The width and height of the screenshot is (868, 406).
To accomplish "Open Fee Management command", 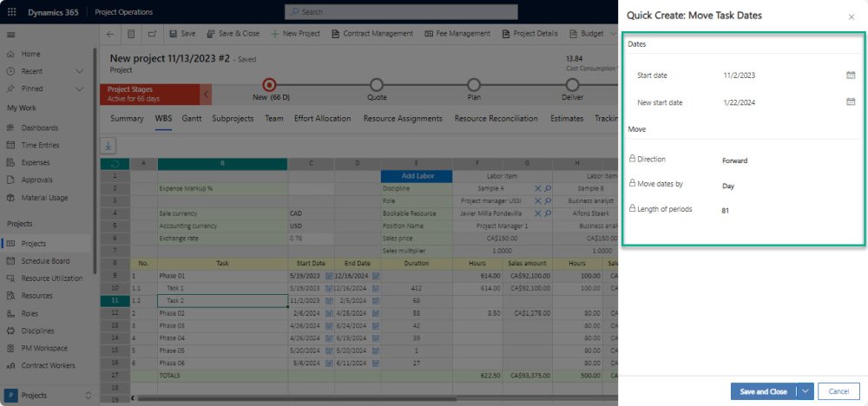I will pyautogui.click(x=457, y=34).
